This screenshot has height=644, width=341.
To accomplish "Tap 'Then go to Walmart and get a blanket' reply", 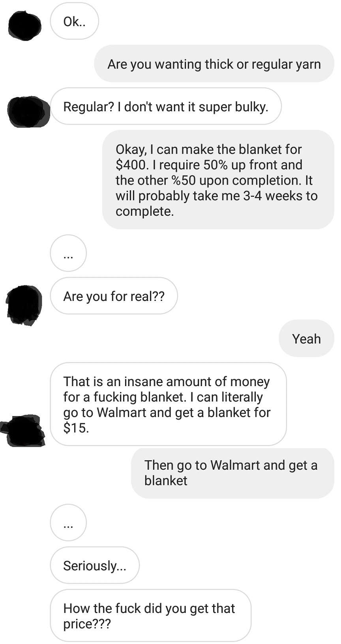I will (232, 473).
